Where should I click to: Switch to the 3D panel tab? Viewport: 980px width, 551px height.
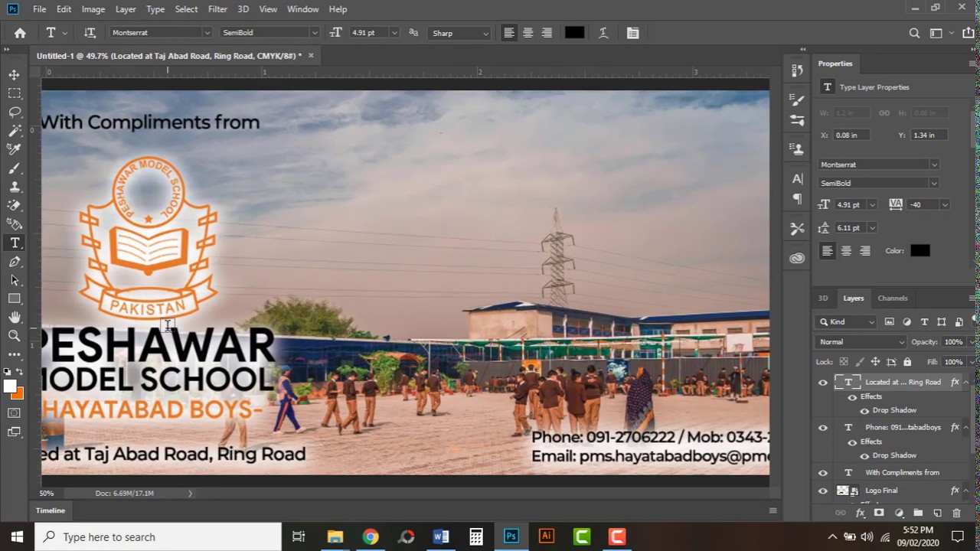click(823, 298)
